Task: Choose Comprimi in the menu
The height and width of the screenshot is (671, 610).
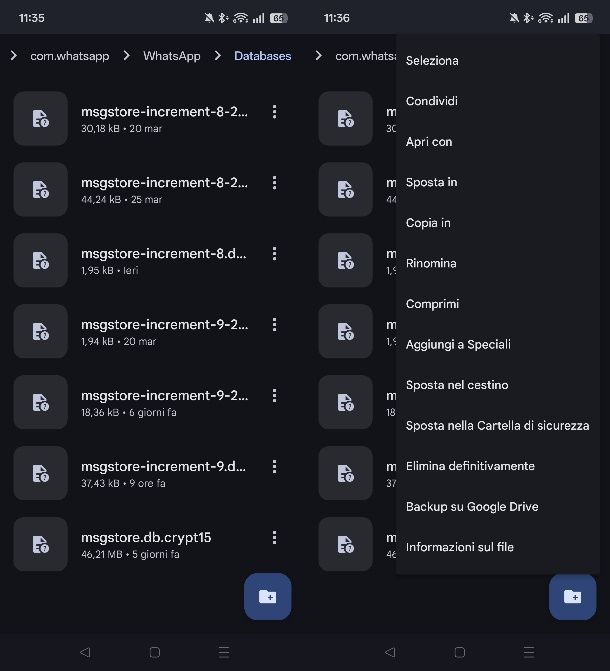Action: click(x=432, y=304)
